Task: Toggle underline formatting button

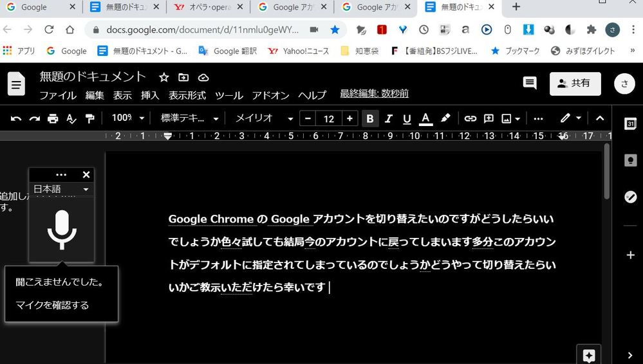Action: pyautogui.click(x=407, y=119)
